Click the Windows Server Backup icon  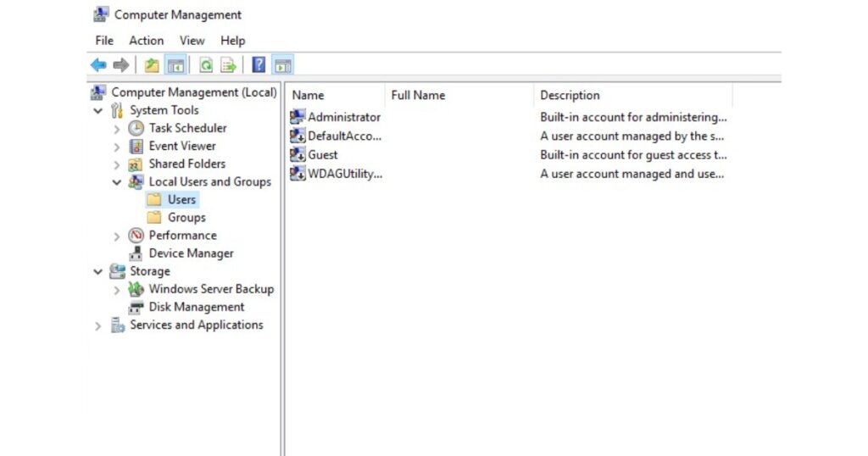(136, 289)
